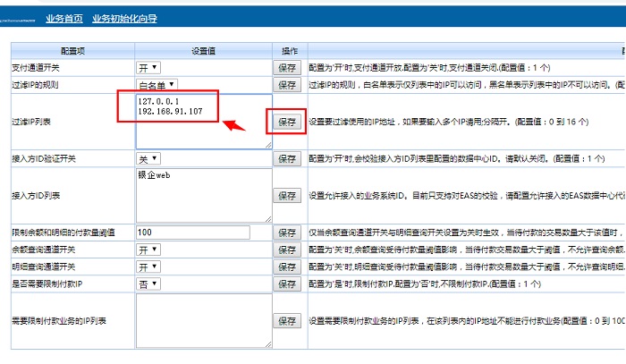Focus the 接入方ID列表 text area containing 银企web
Image resolution: width=626 pixels, height=364 pixels.
(203, 195)
